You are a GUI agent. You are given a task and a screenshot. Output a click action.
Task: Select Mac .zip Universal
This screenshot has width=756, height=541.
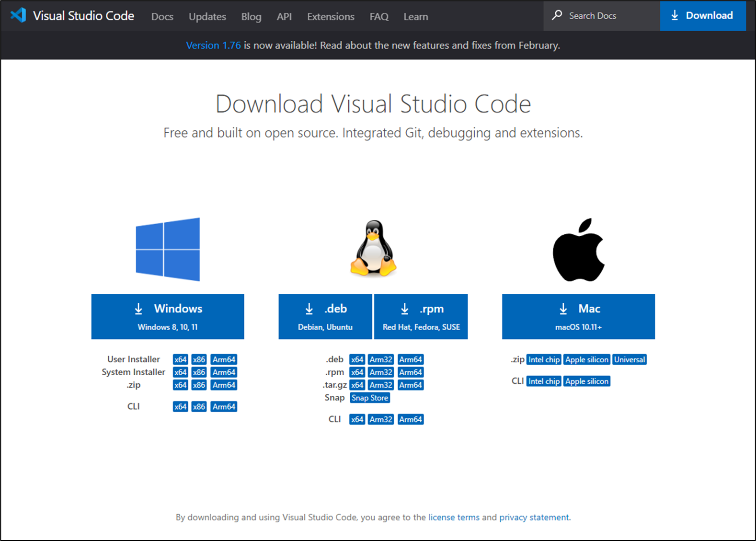[x=630, y=359]
